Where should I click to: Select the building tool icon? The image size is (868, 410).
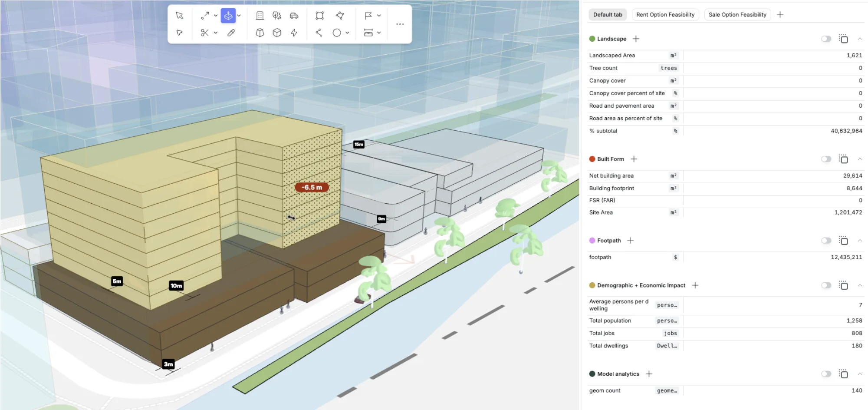(260, 16)
